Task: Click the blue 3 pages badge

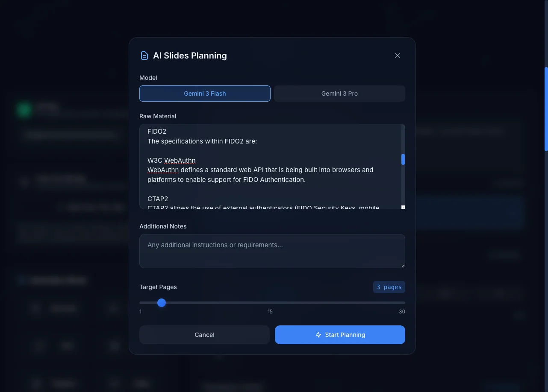Action: (x=389, y=287)
